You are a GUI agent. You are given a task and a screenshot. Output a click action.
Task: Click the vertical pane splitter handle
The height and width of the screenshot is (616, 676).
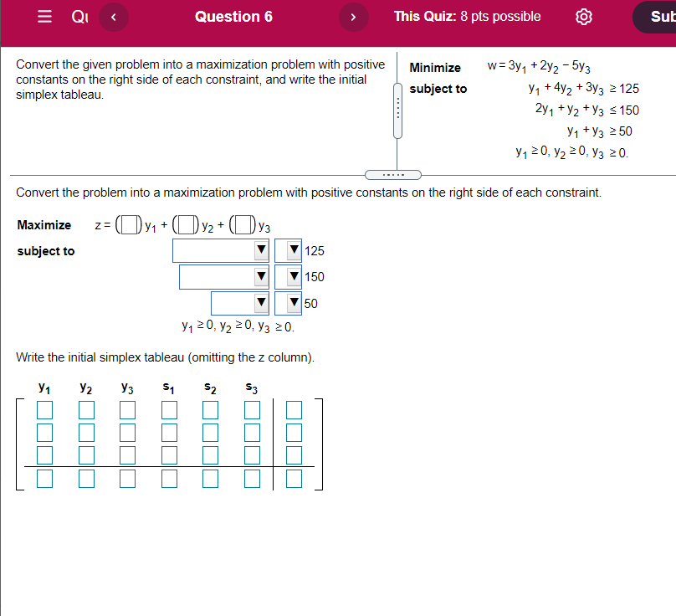pyautogui.click(x=398, y=110)
